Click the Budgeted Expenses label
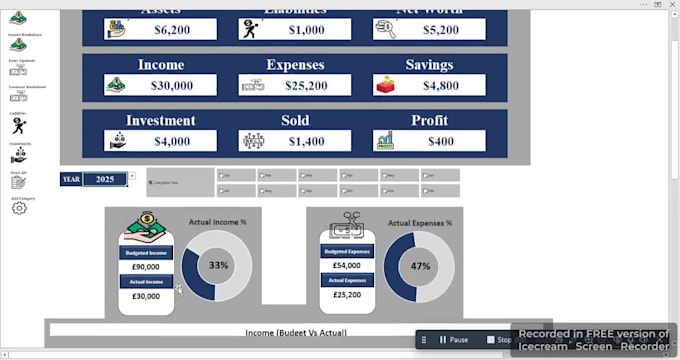This screenshot has height=360, width=680. pos(347,251)
